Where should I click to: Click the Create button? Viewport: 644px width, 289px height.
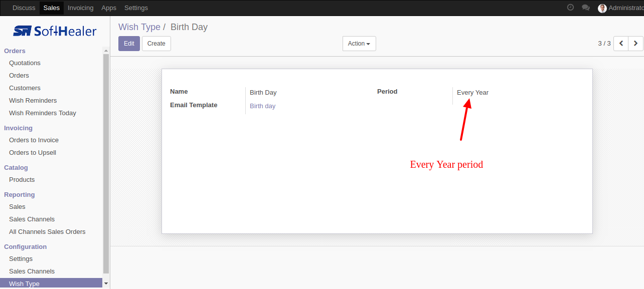pyautogui.click(x=156, y=44)
